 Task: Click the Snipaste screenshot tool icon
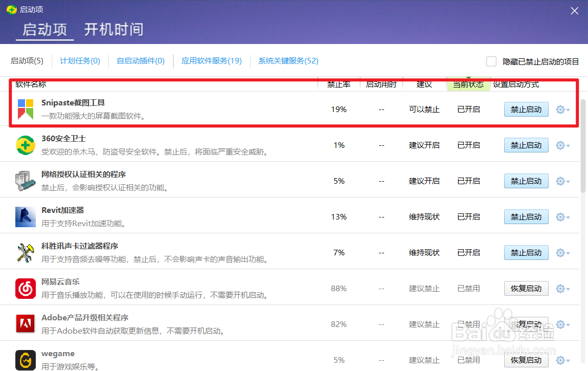26,109
